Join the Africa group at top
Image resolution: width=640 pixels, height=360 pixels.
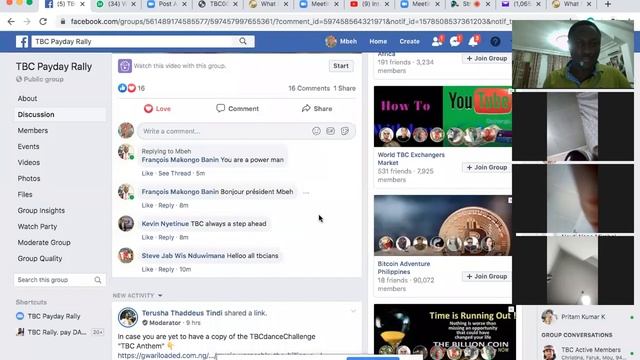(487, 58)
